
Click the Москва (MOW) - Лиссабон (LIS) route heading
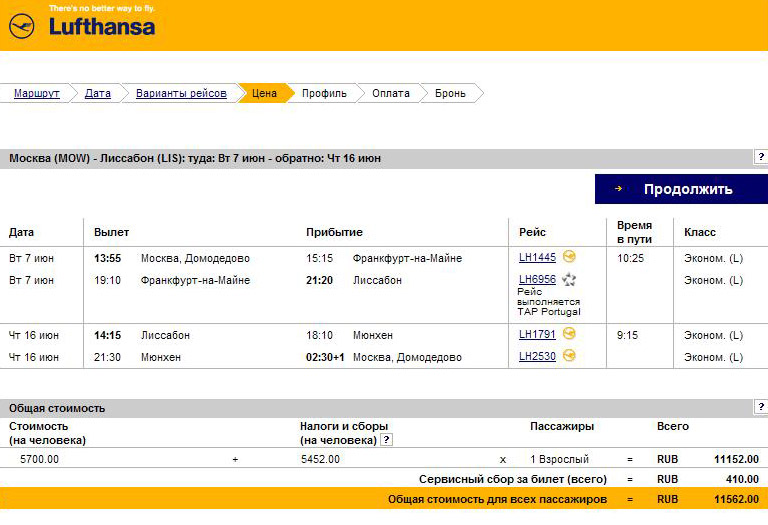195,159
